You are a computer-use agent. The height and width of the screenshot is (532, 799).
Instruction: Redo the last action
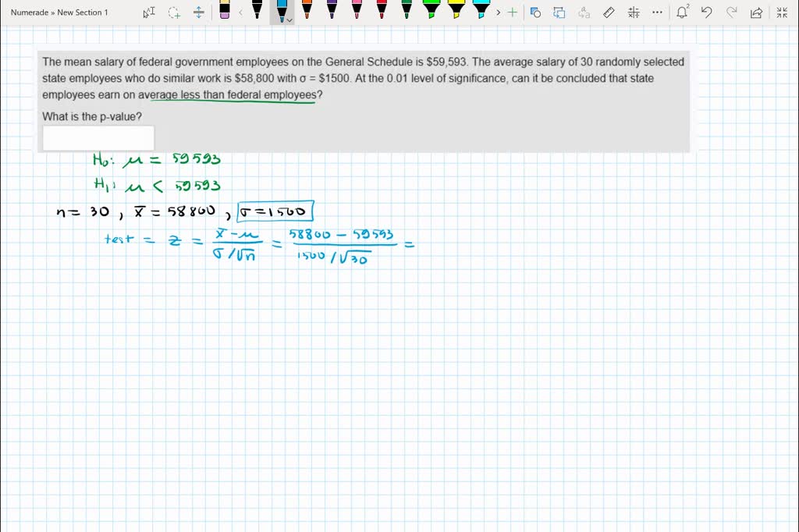(731, 12)
